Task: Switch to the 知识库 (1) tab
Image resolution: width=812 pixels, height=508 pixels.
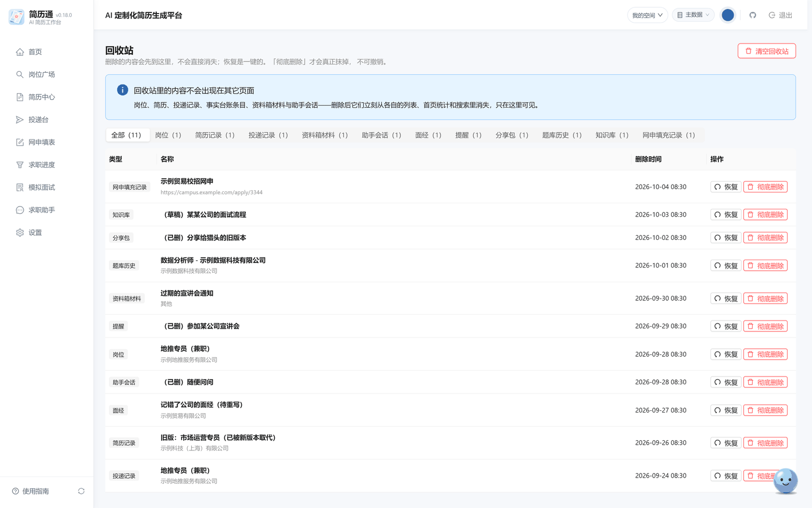Action: coord(612,135)
